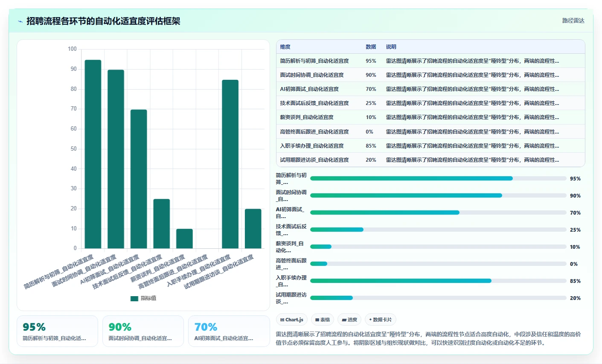Click the 数据 column header
The height and width of the screenshot is (364, 602).
(371, 47)
